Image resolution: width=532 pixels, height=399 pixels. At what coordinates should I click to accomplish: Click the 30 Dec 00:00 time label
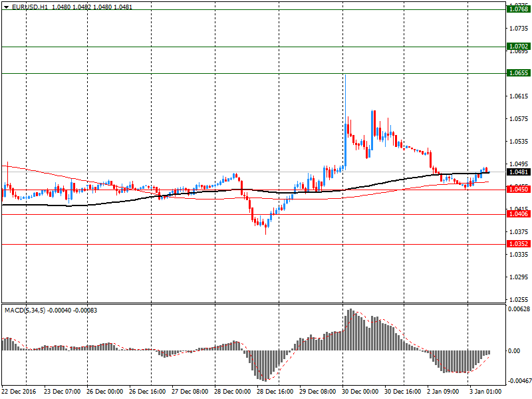(360, 392)
